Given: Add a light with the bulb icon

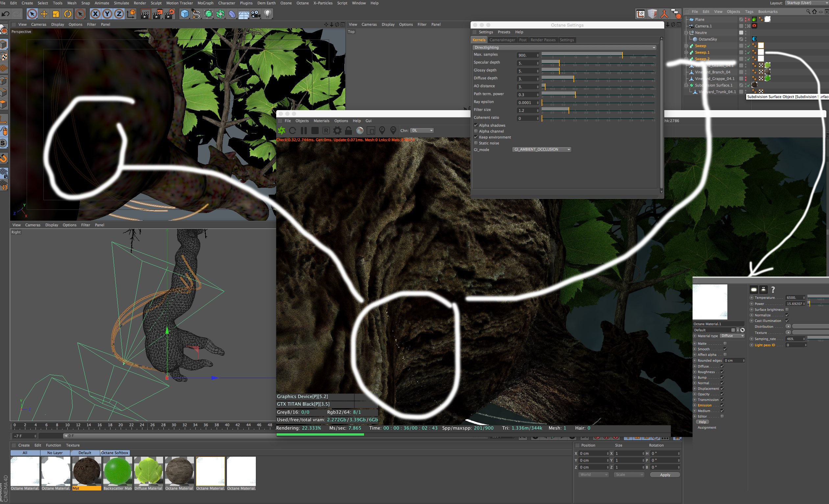Looking at the screenshot, I should pyautogui.click(x=267, y=14).
